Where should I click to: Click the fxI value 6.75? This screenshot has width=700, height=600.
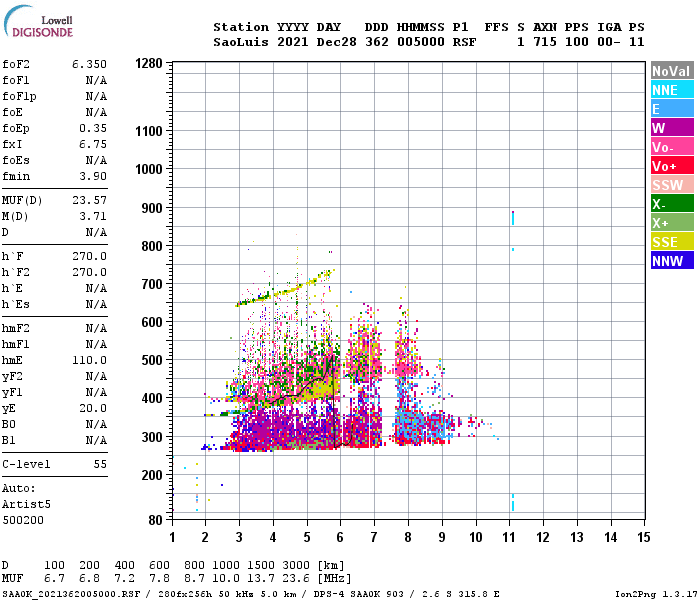click(x=93, y=144)
